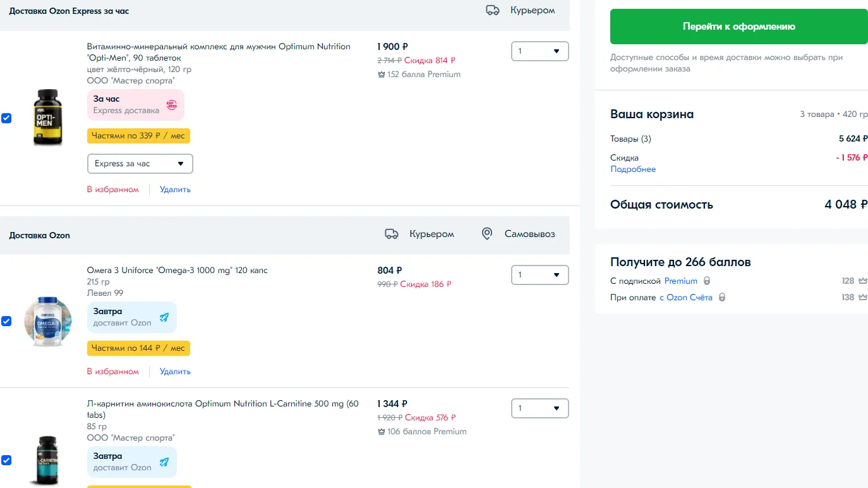Click the Omega-3 Uniforce product thumbnail
This screenshot has width=868, height=488.
coord(48,321)
